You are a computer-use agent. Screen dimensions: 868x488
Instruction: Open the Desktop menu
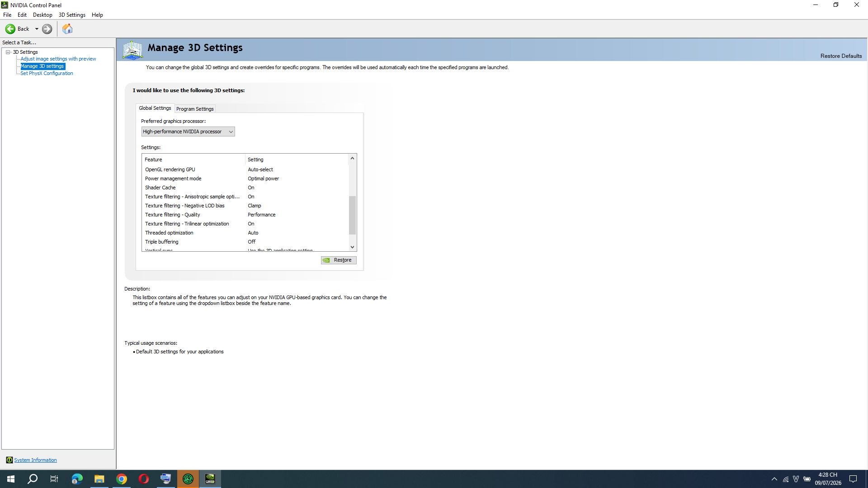[x=42, y=15]
